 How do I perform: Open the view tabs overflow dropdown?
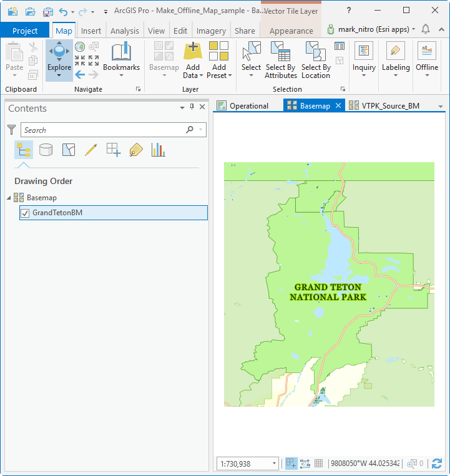[x=441, y=107]
